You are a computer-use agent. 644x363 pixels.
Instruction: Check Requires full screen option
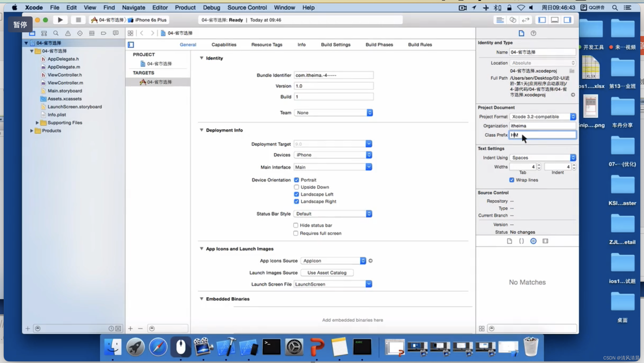pos(295,233)
